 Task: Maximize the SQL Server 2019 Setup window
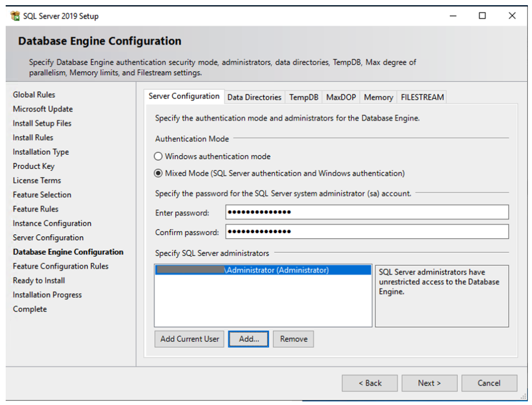click(482, 16)
